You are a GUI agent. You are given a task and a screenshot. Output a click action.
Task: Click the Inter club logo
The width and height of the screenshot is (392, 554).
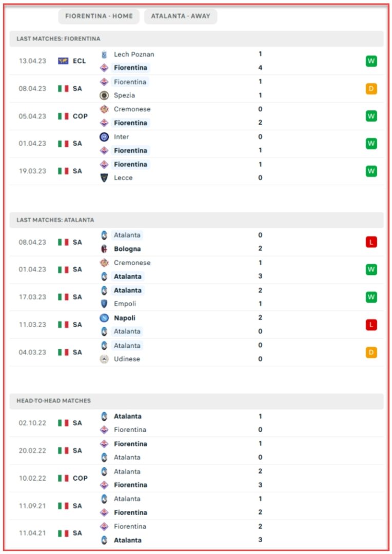[x=104, y=137]
